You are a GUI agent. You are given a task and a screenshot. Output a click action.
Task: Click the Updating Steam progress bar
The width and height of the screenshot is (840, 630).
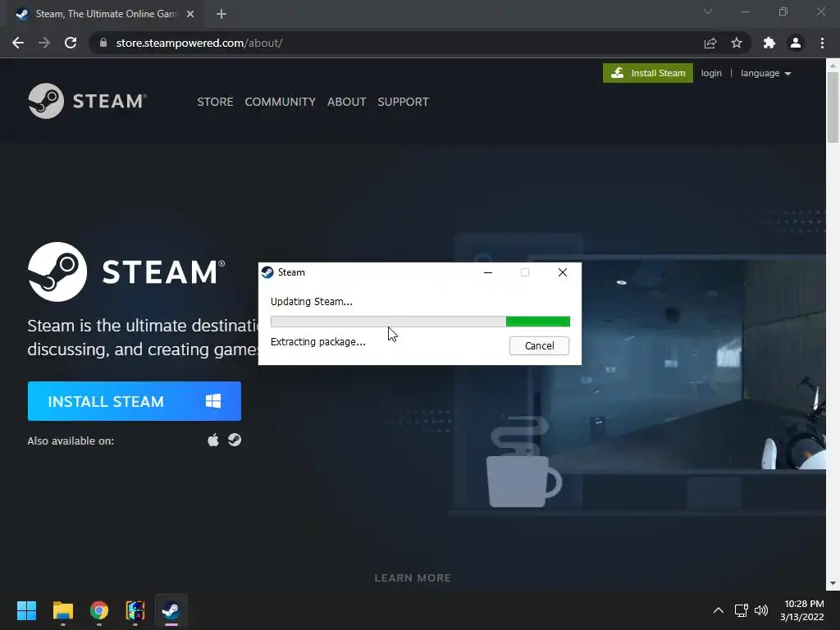pyautogui.click(x=420, y=322)
